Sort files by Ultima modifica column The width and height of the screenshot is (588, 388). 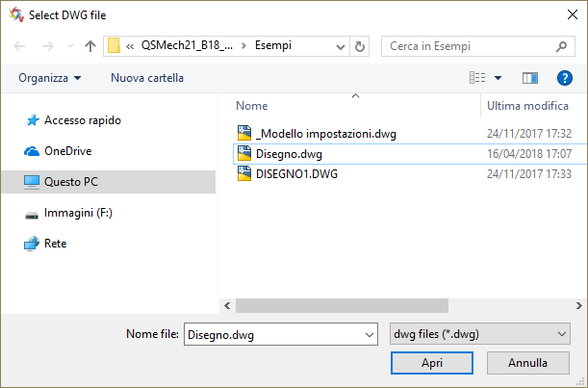pos(527,106)
